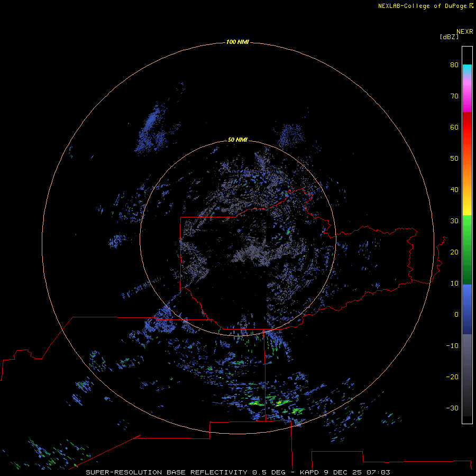Click the 9 DEC 25 07:03 timestamp
476x476 pixels.
pos(356,472)
